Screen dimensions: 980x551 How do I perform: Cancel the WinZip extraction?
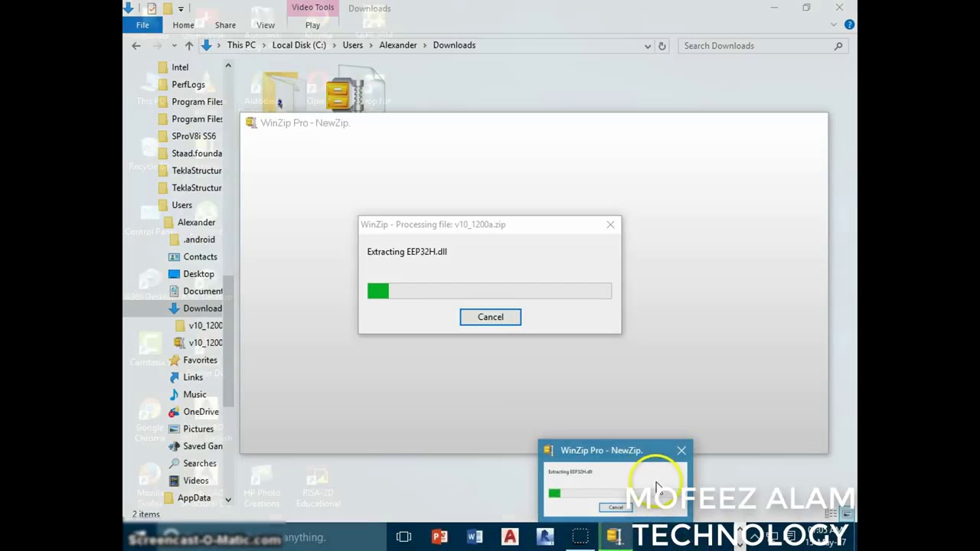[x=491, y=317]
